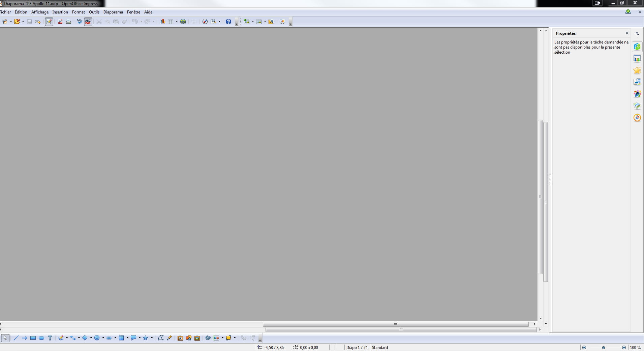
Task: Click the Open file folder icon
Action: click(x=17, y=22)
